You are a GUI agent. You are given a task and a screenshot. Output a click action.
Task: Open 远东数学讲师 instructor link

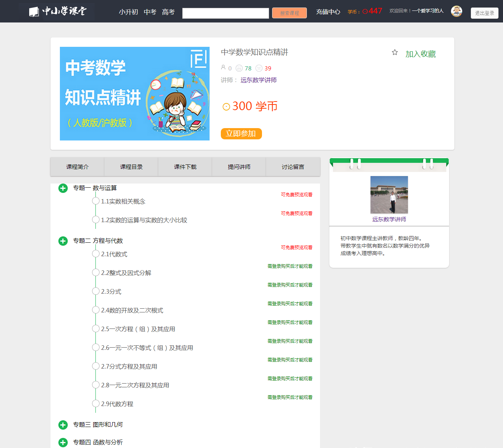[x=259, y=80]
